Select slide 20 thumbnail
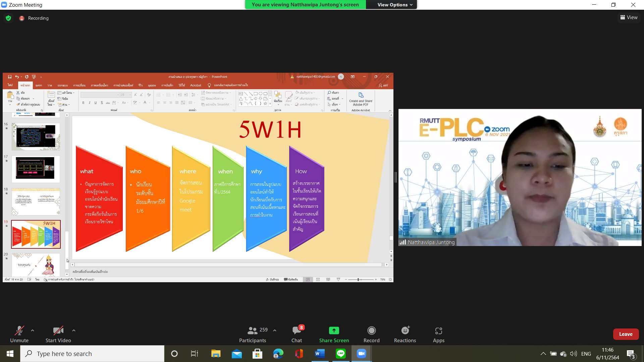Image resolution: width=644 pixels, height=362 pixels. (x=36, y=264)
